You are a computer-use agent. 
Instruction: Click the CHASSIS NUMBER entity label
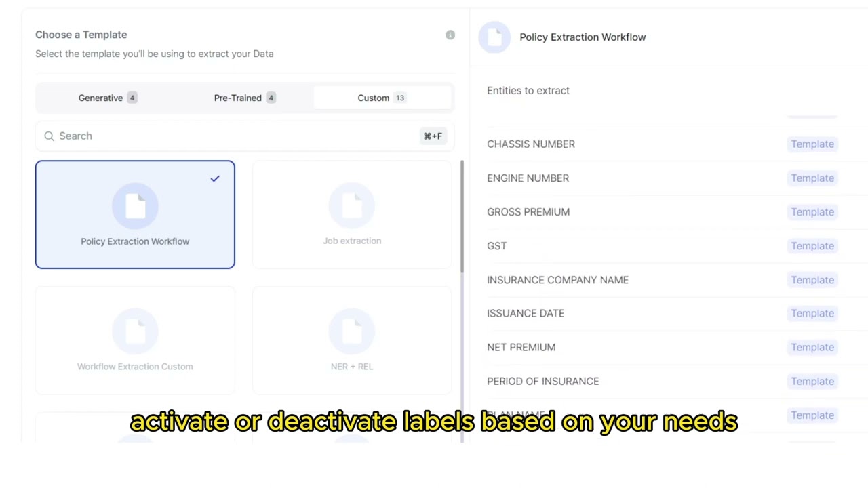pos(531,144)
